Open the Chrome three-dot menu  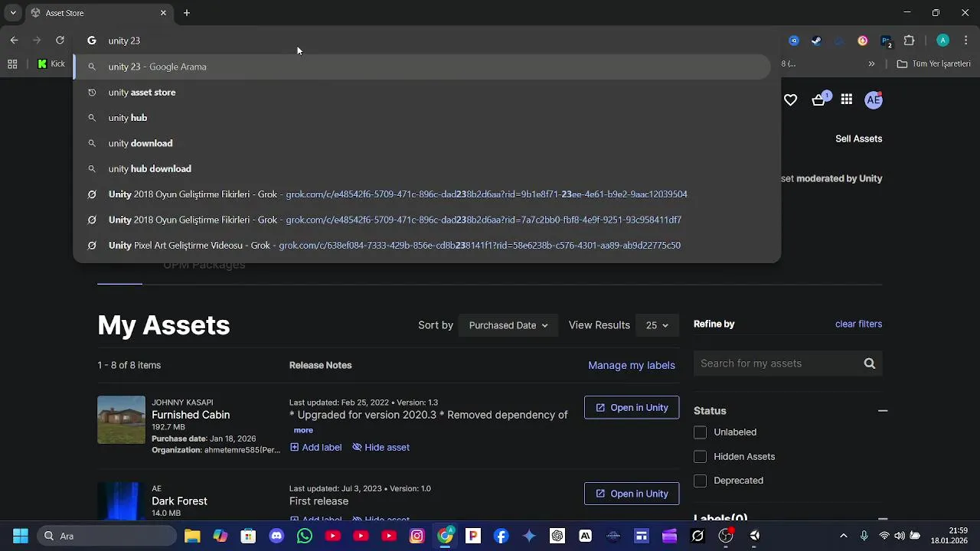[x=966, y=41]
